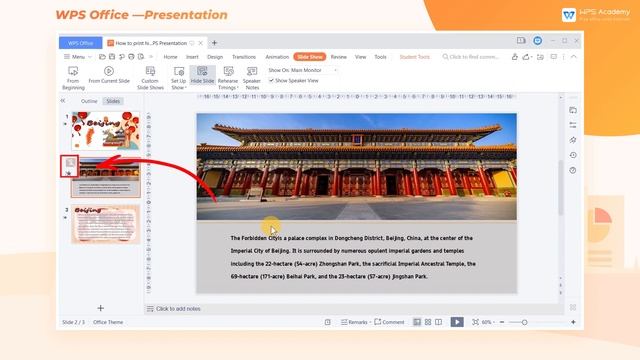This screenshot has width=640, height=360.
Task: Uncheck Show Speaker View checkbox
Action: pos(271,80)
